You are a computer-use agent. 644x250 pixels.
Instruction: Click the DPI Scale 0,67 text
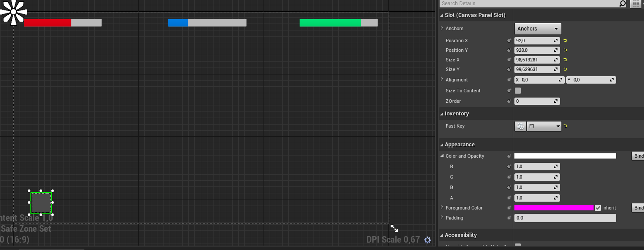click(x=393, y=240)
